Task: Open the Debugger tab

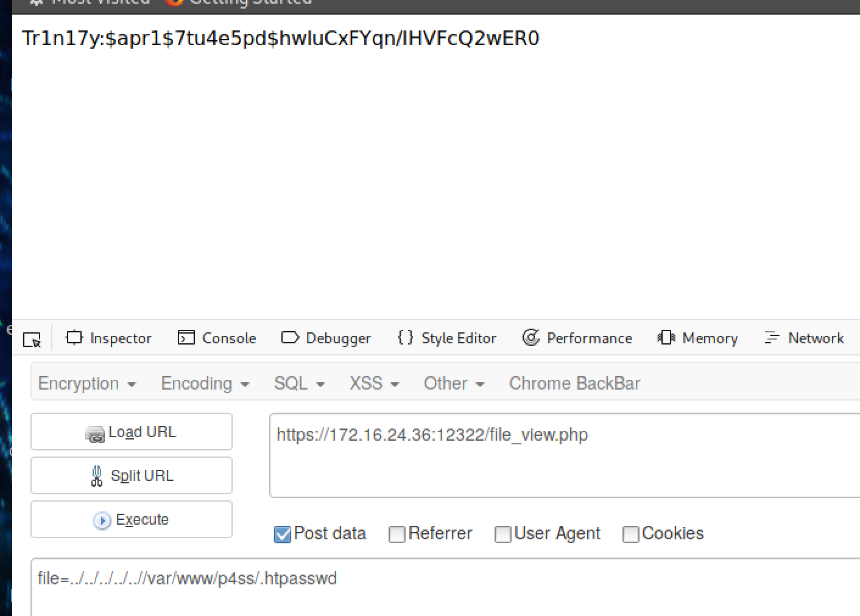Action: click(x=326, y=338)
